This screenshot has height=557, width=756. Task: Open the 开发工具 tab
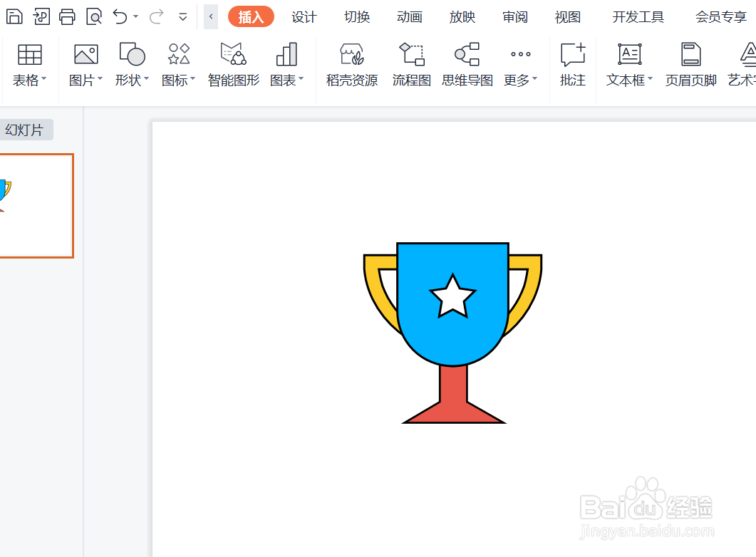[638, 17]
